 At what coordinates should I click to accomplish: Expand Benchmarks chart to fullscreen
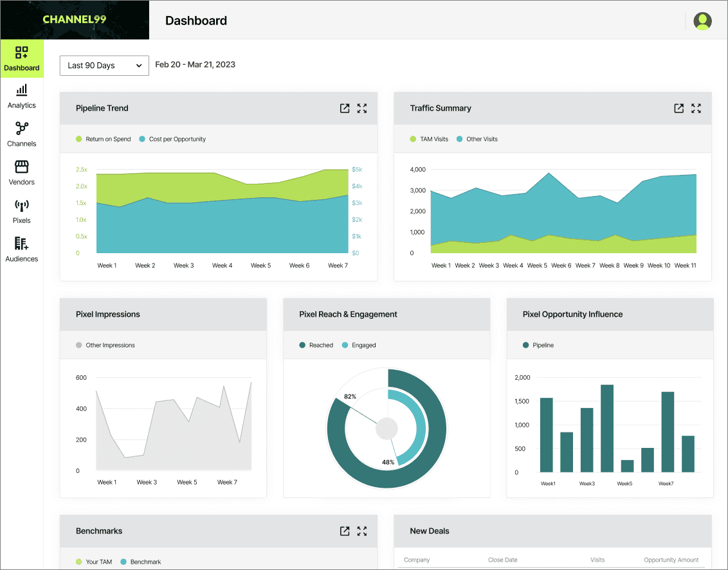click(362, 531)
